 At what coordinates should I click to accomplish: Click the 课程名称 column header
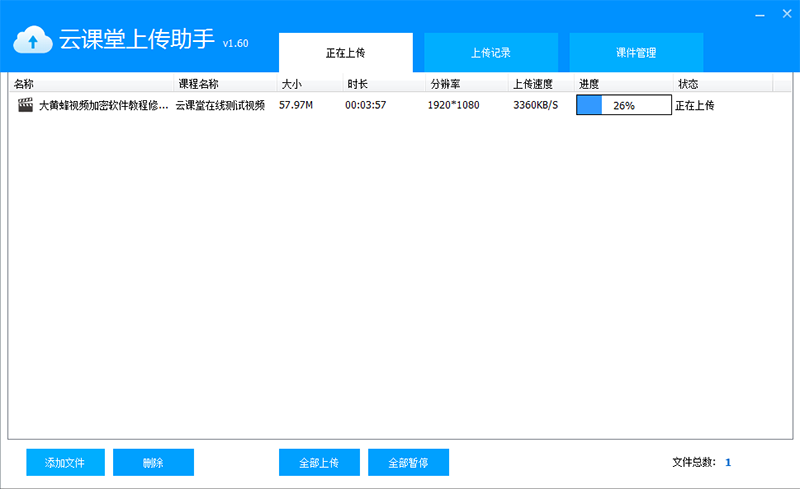[198, 84]
